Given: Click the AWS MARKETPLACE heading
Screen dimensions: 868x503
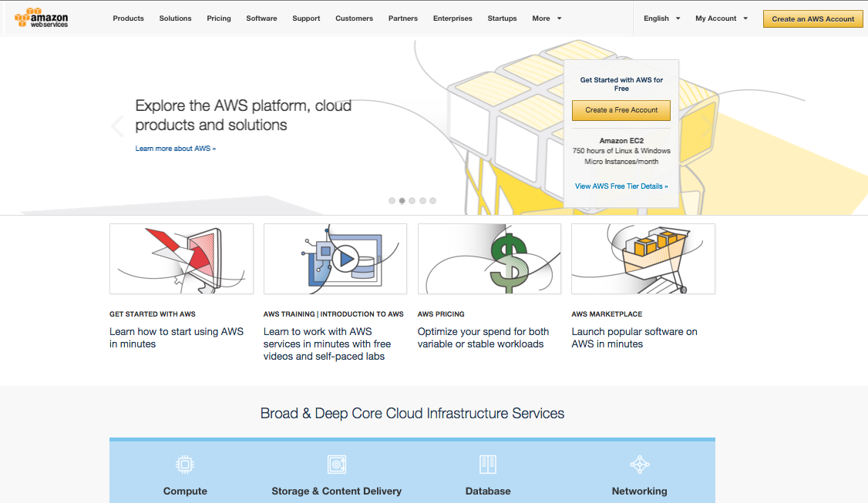Looking at the screenshot, I should pos(607,314).
